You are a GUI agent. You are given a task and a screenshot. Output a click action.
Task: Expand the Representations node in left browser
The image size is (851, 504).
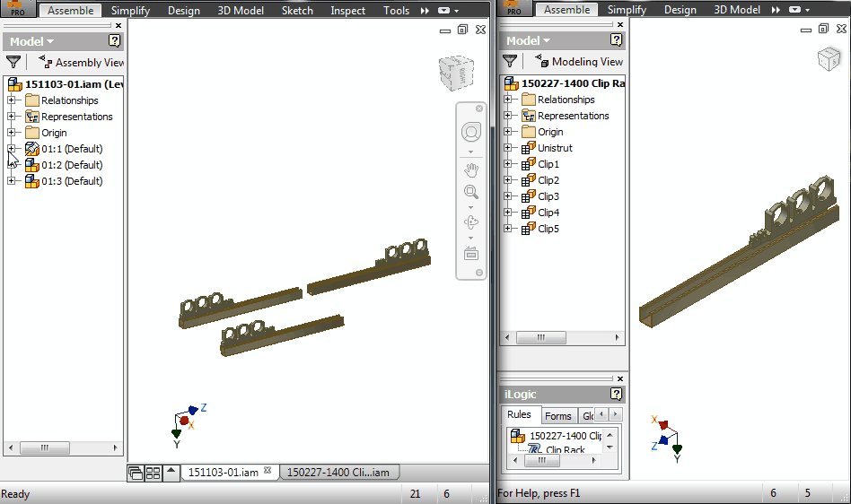click(12, 116)
